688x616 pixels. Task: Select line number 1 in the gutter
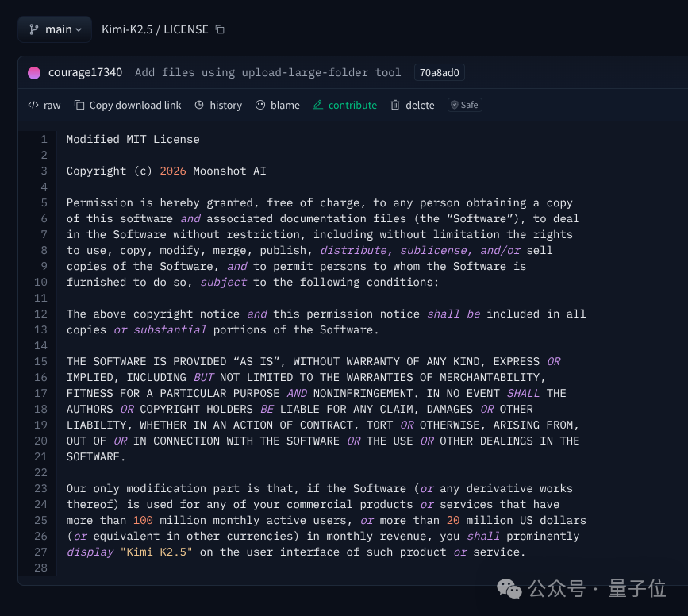click(x=44, y=139)
